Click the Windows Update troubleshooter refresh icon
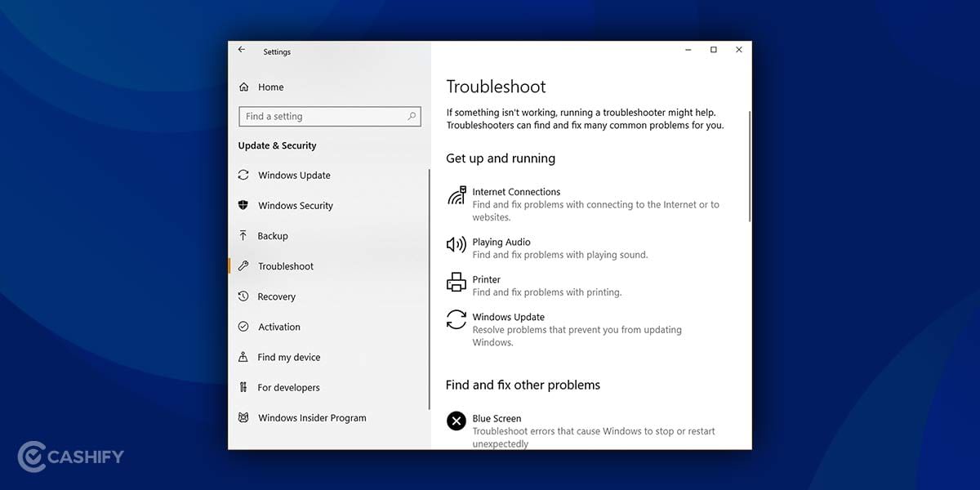 click(x=456, y=319)
